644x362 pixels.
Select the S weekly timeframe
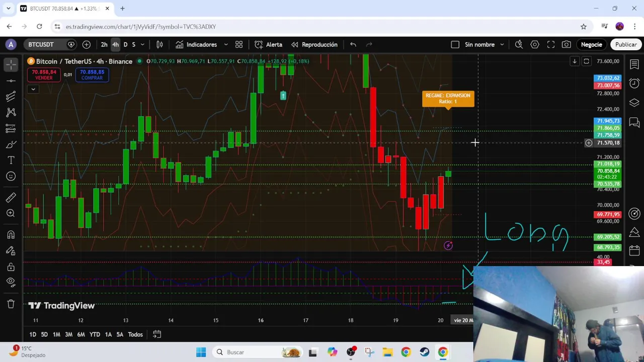point(133,45)
